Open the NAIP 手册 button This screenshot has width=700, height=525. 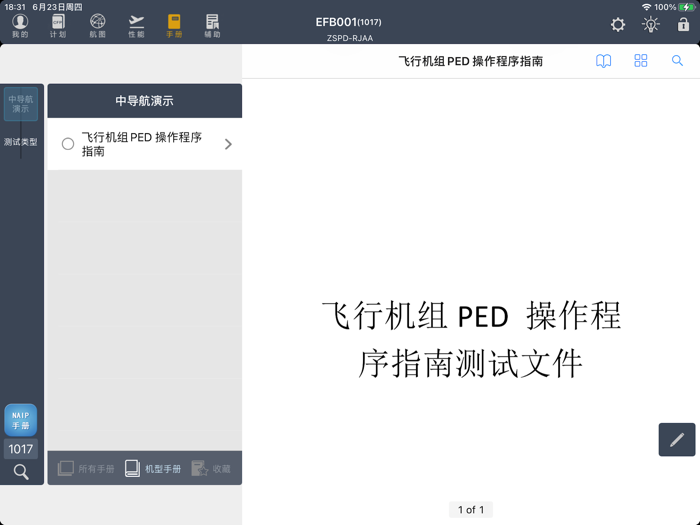click(x=21, y=420)
